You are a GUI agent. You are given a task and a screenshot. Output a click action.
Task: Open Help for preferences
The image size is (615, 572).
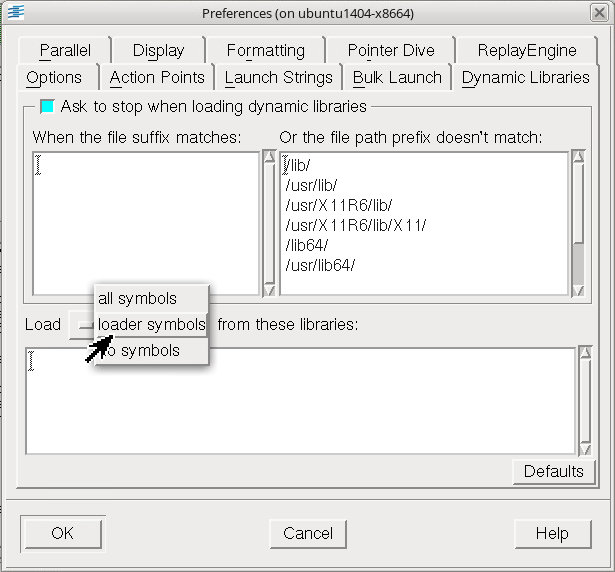552,533
